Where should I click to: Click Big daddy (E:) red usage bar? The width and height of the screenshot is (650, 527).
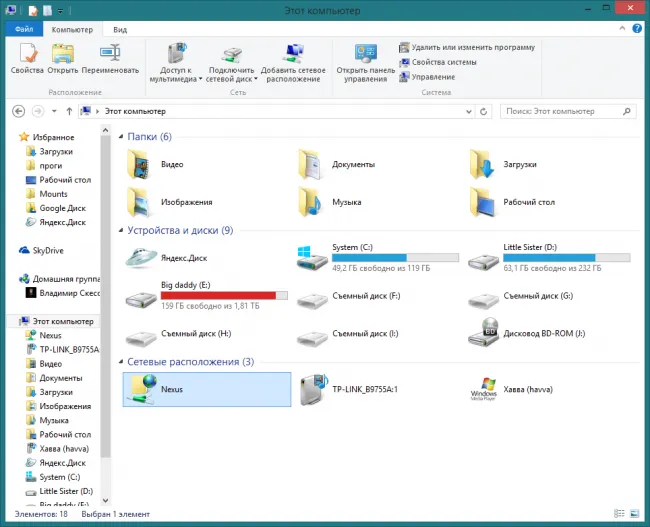tap(224, 295)
